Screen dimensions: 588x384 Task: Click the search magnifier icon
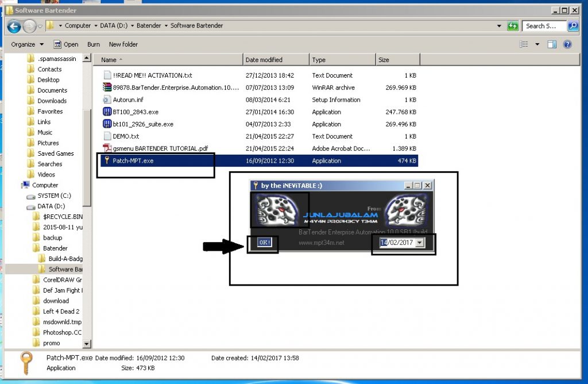(x=572, y=26)
